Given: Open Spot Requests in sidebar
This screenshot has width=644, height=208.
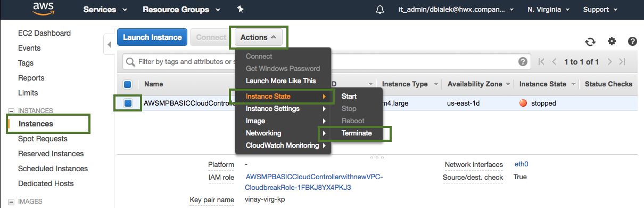Looking at the screenshot, I should tap(43, 139).
